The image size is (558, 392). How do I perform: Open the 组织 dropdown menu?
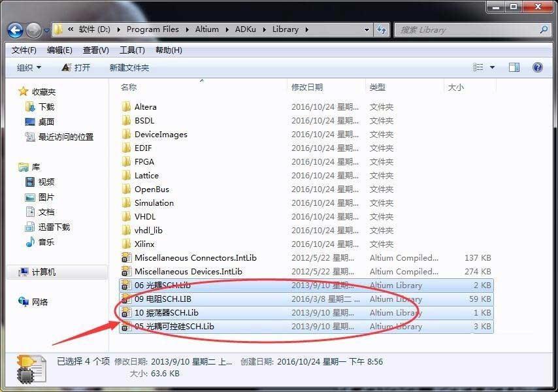pyautogui.click(x=27, y=67)
